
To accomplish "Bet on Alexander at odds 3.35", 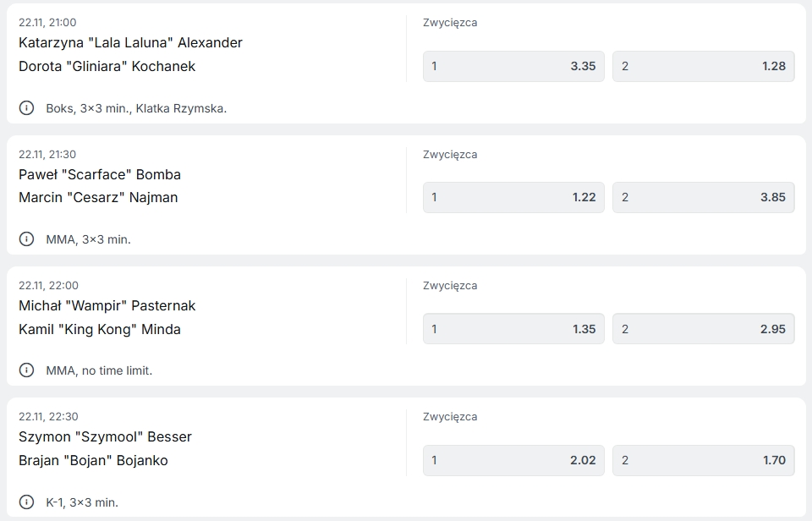I will click(513, 66).
